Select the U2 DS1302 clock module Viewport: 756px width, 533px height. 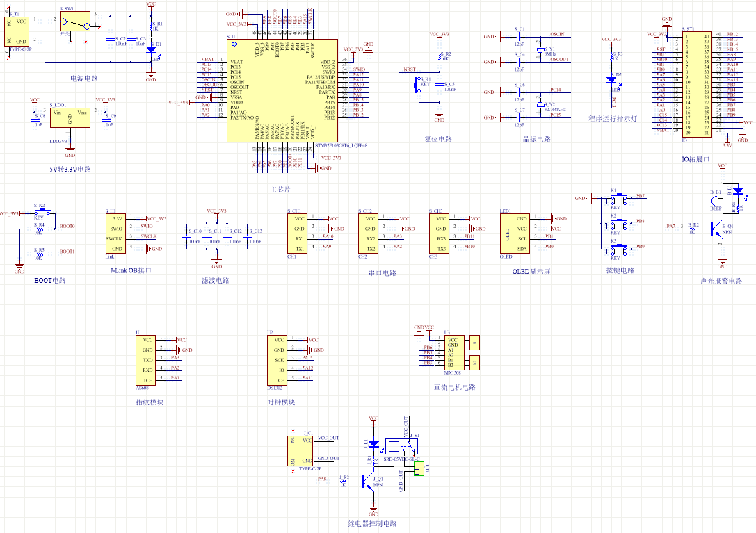point(278,360)
